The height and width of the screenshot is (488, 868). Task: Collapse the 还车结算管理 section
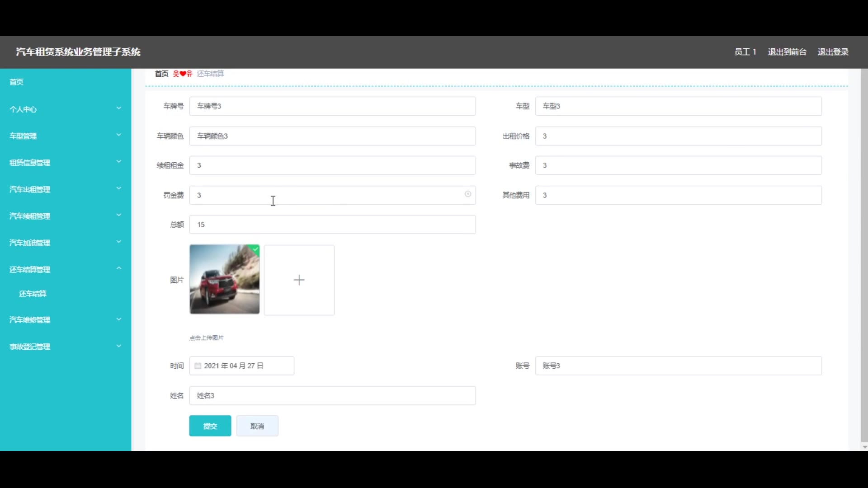click(66, 269)
